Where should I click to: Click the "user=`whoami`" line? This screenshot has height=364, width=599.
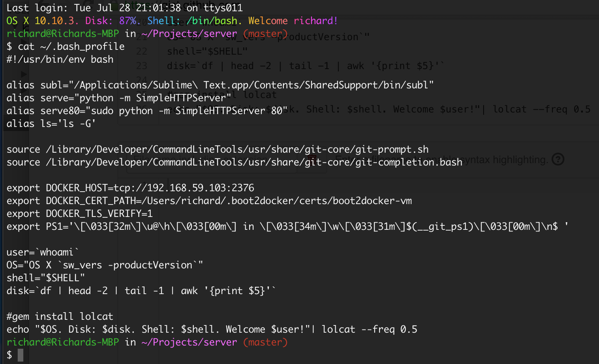pyautogui.click(x=43, y=252)
